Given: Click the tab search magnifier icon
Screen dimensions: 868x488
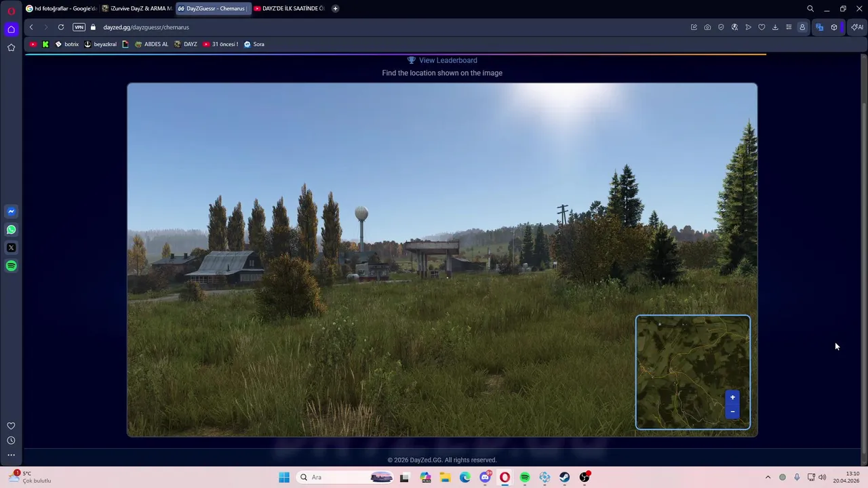Looking at the screenshot, I should point(810,9).
